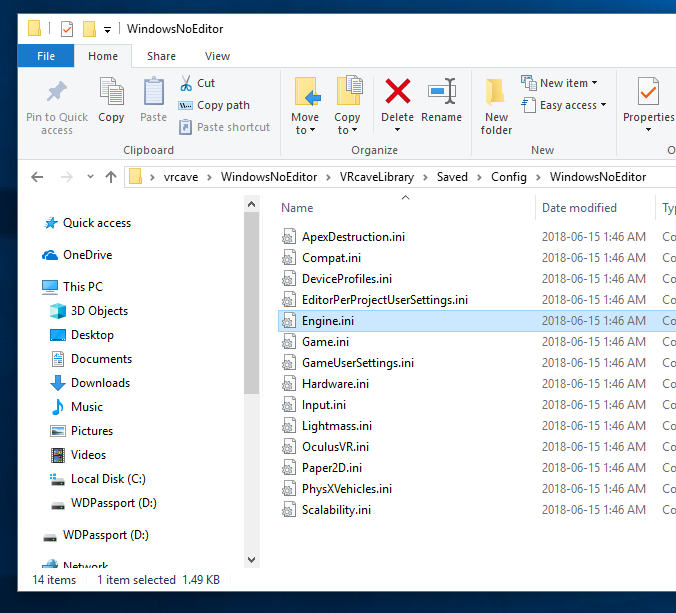Create a New folder from ribbon
Screen dimensions: 676x613
pyautogui.click(x=496, y=105)
